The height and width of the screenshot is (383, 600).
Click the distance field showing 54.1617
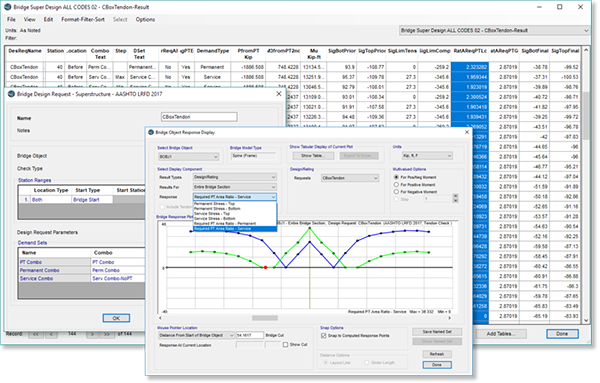pos(249,335)
